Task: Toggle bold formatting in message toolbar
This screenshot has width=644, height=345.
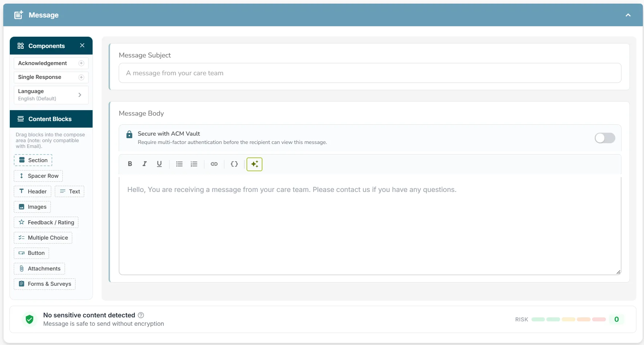Action: [x=130, y=164]
